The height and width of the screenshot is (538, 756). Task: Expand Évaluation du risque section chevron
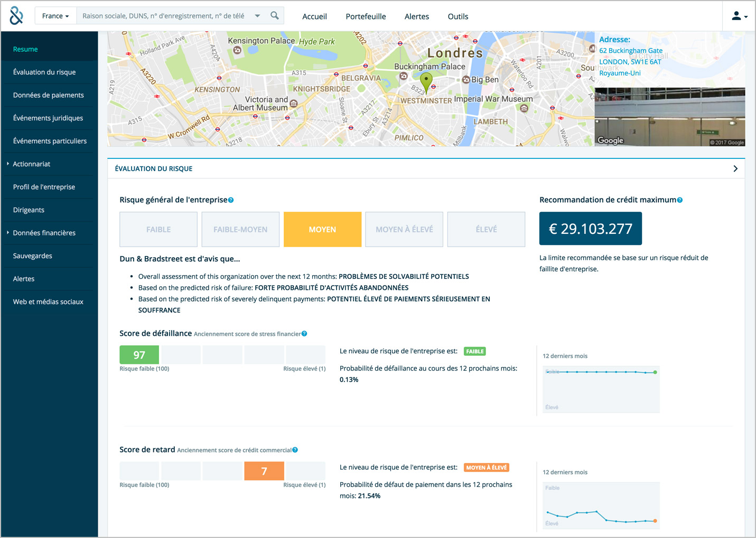(735, 168)
